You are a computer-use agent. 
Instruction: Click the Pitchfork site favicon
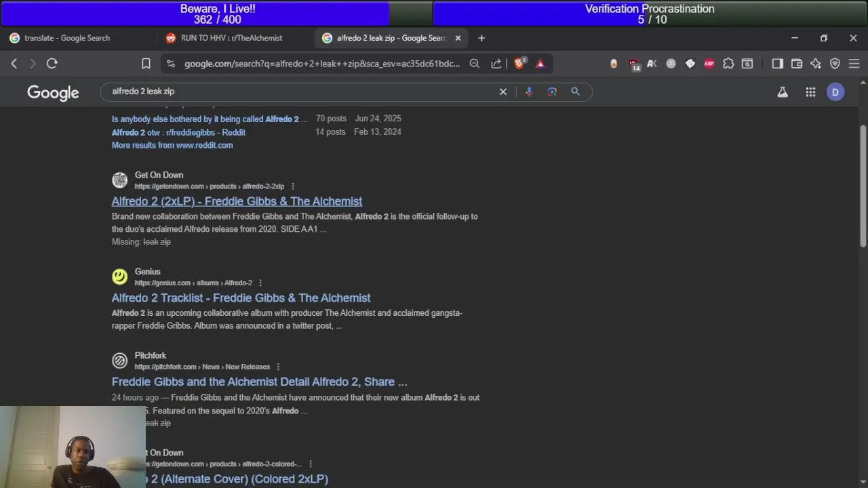click(119, 361)
